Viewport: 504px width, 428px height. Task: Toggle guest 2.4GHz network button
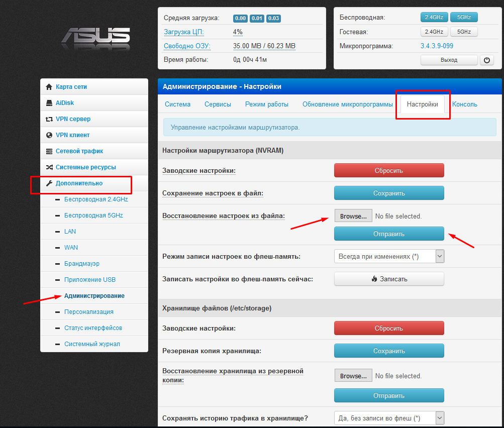tap(434, 32)
